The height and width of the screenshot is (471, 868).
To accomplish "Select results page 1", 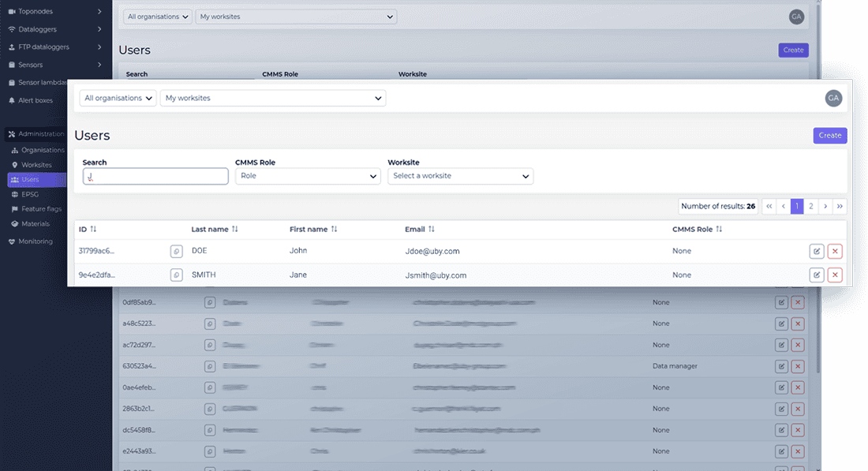I will [797, 206].
